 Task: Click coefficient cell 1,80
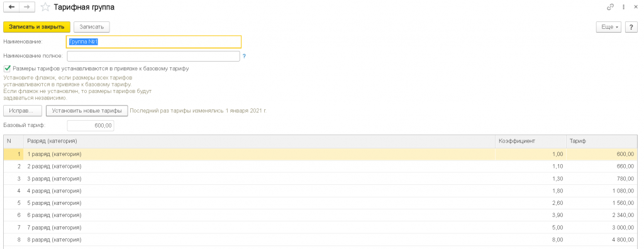point(531,191)
